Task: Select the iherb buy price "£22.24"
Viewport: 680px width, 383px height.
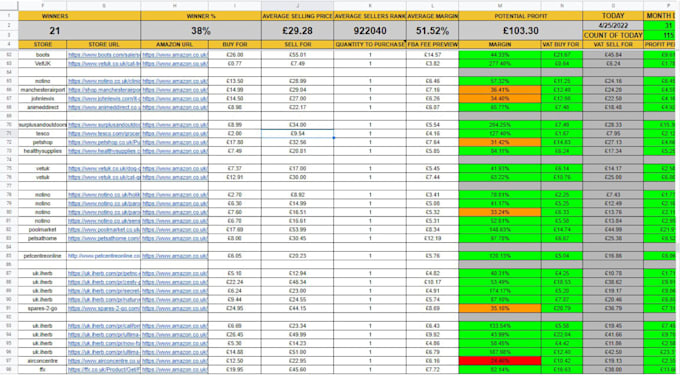Action: click(x=235, y=282)
